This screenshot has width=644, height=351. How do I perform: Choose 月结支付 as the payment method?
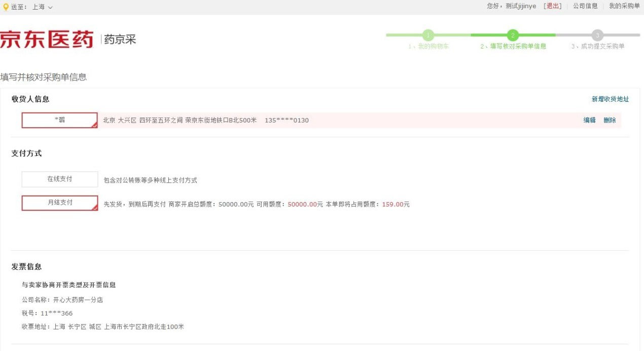[59, 203]
